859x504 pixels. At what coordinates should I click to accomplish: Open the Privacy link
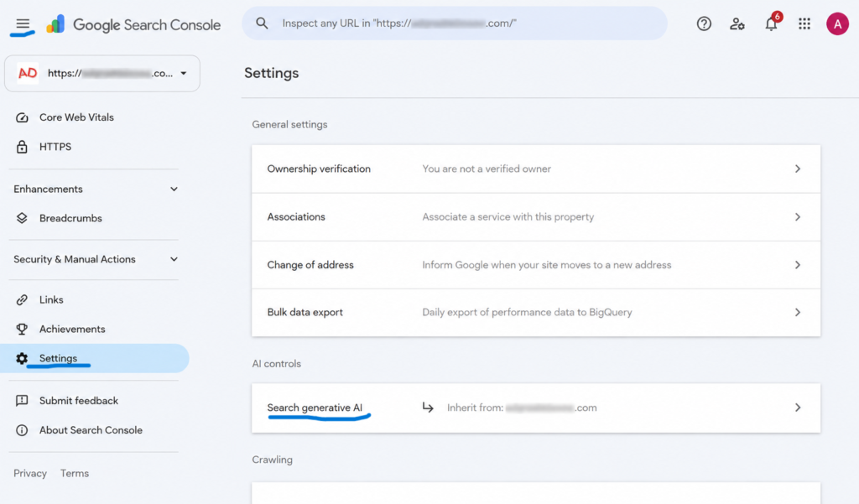[x=30, y=473]
